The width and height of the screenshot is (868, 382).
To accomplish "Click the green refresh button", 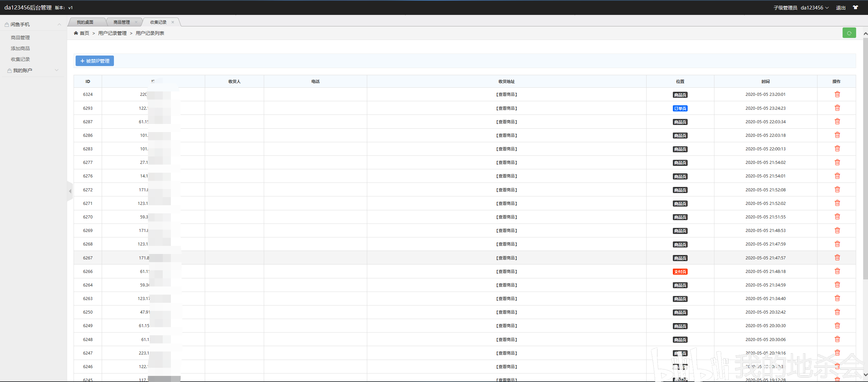I will pos(849,33).
